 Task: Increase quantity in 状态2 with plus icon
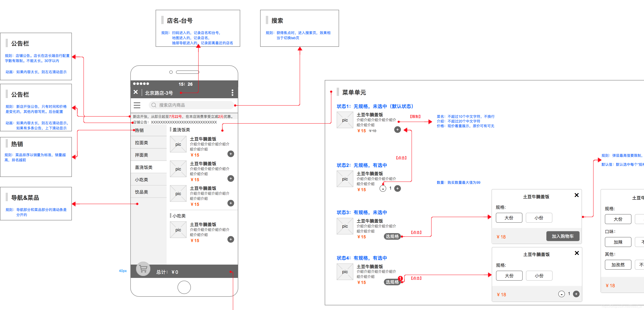(398, 188)
